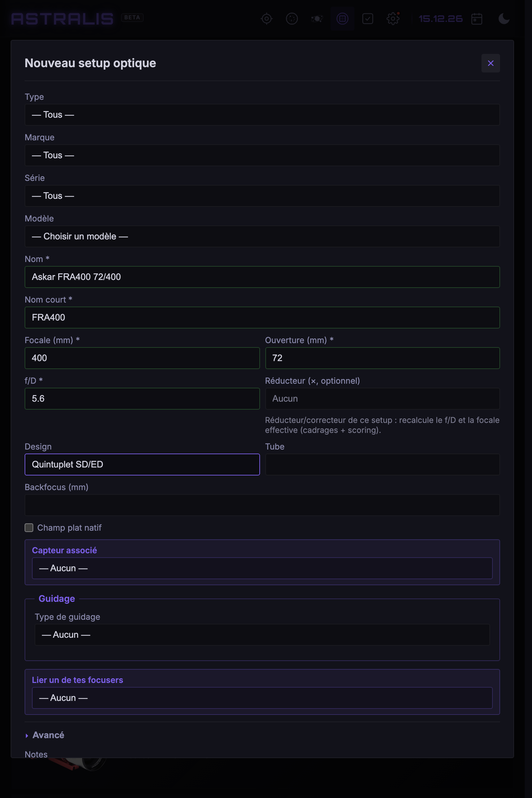Open the Marque dropdown
This screenshot has width=532, height=798.
[262, 155]
